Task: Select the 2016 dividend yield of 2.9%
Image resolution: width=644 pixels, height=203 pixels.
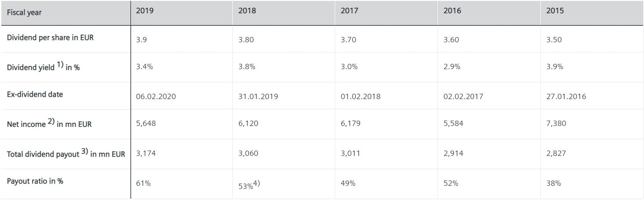Action: pyautogui.click(x=451, y=67)
